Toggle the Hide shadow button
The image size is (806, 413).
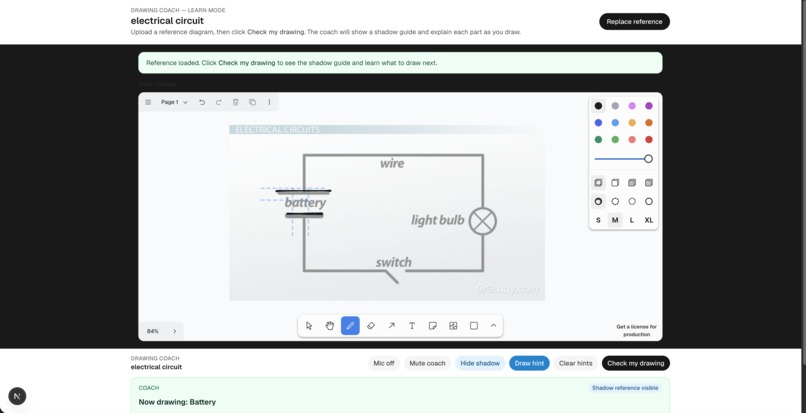click(x=480, y=363)
